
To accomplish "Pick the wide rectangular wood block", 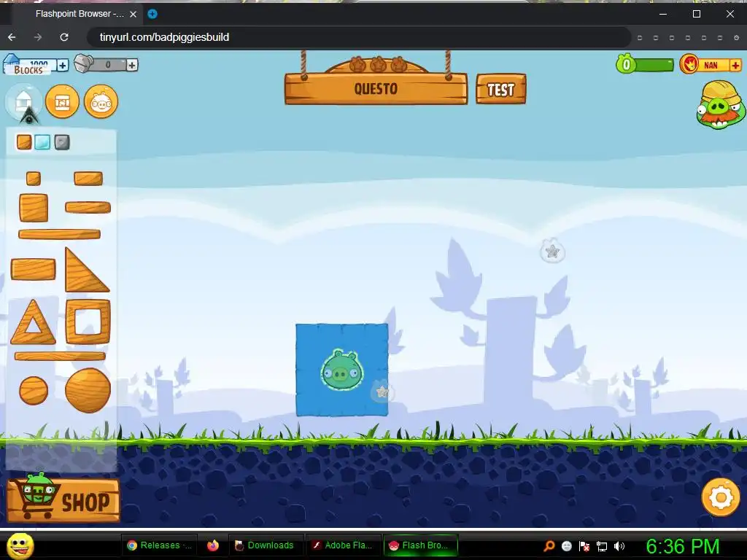I will click(34, 270).
